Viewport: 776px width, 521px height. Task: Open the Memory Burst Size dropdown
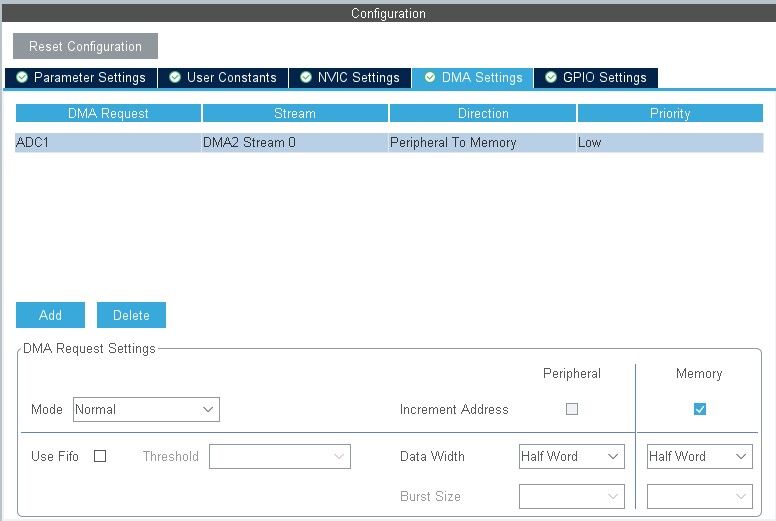[x=700, y=496]
